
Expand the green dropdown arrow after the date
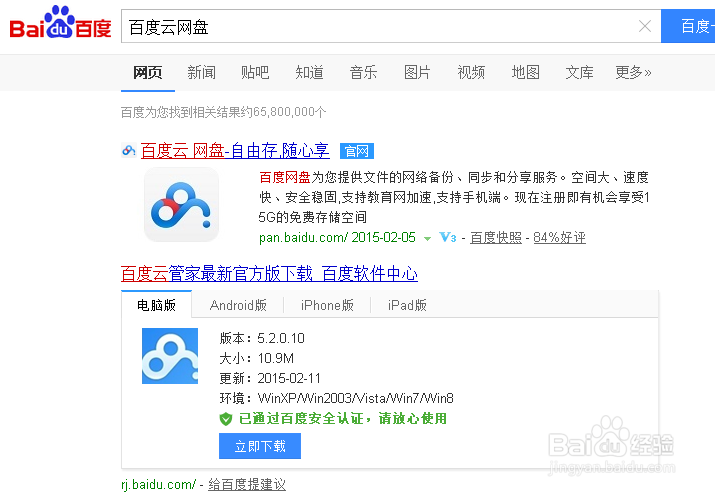[427, 238]
